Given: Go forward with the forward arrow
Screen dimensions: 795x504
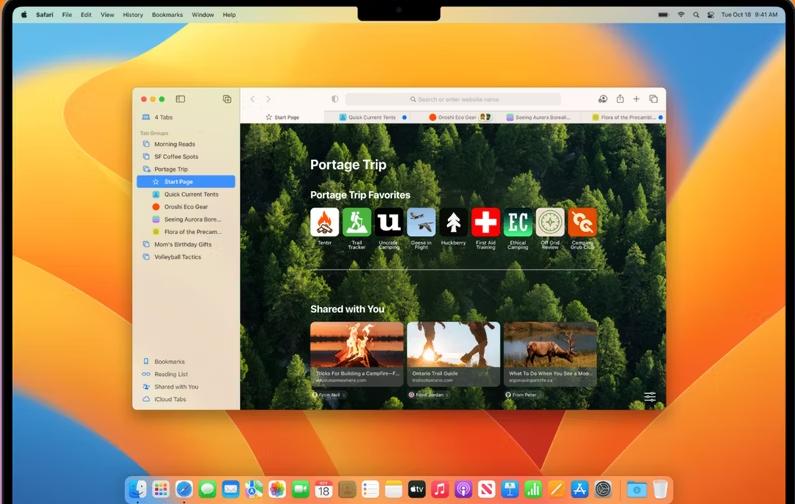Looking at the screenshot, I should [x=269, y=99].
